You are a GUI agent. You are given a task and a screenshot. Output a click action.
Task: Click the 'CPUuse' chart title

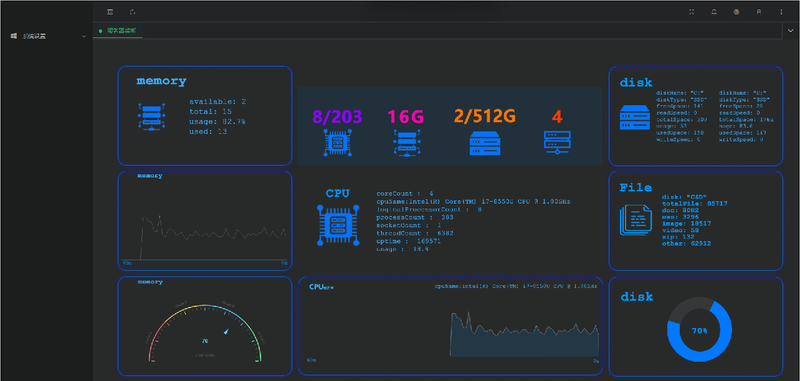pos(321,287)
